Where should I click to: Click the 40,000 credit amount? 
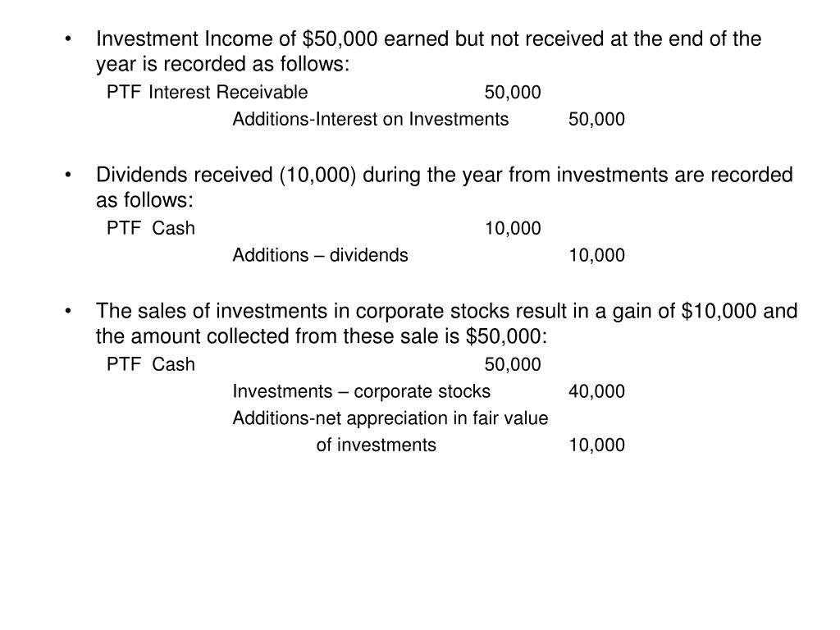click(597, 391)
